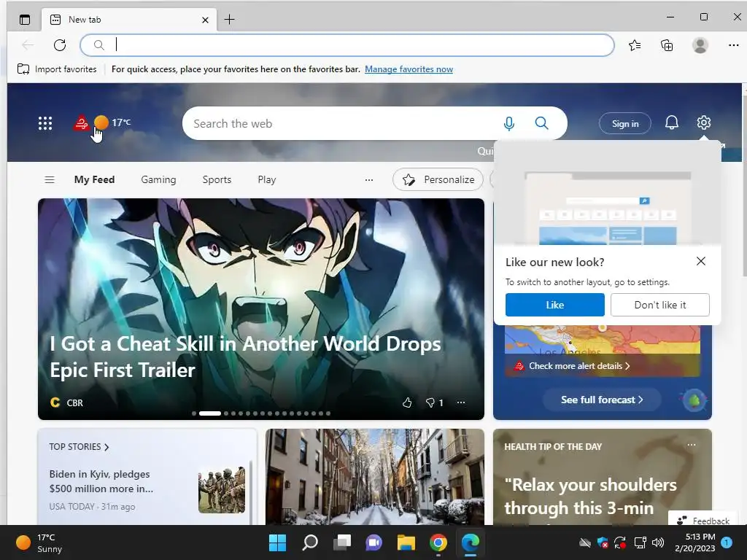747x560 pixels.
Task: Close the New tab tab
Action: [205, 20]
